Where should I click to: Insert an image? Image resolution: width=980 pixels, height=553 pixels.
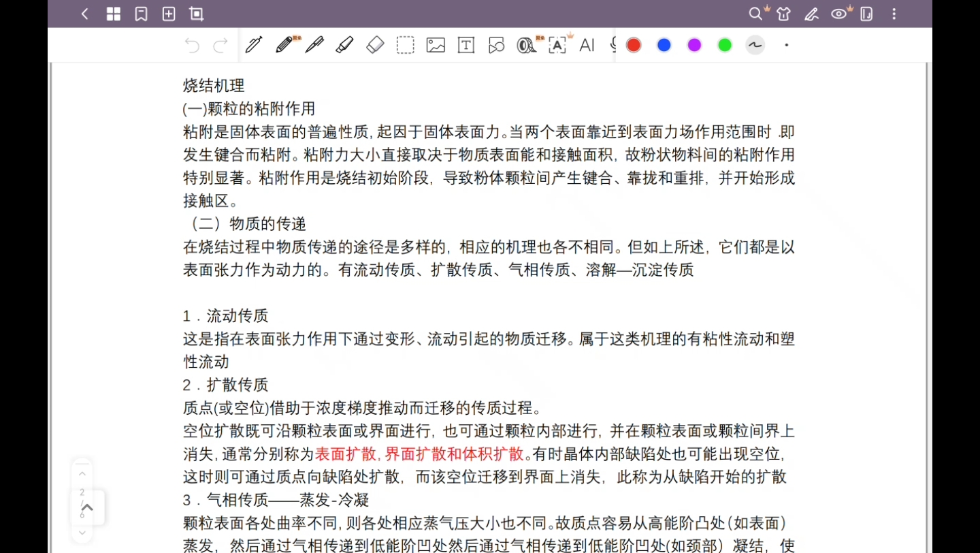click(x=436, y=46)
